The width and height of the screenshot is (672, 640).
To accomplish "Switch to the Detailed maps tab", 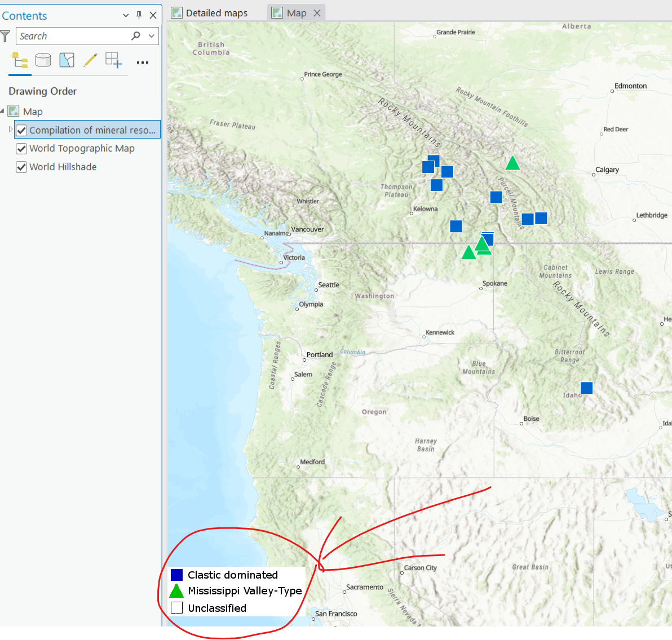I will click(x=210, y=14).
